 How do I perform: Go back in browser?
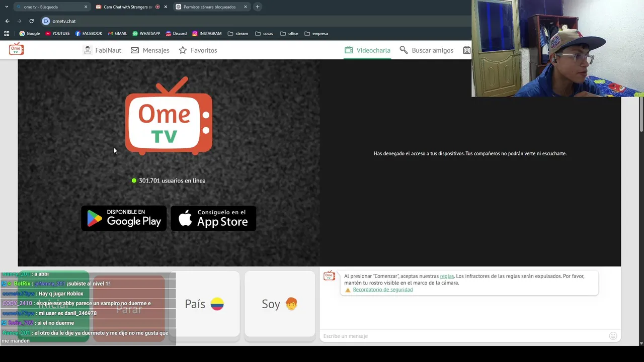pos(7,21)
